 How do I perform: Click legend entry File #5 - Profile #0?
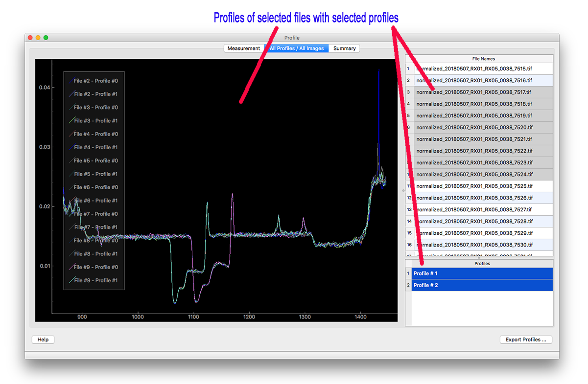pyautogui.click(x=95, y=160)
